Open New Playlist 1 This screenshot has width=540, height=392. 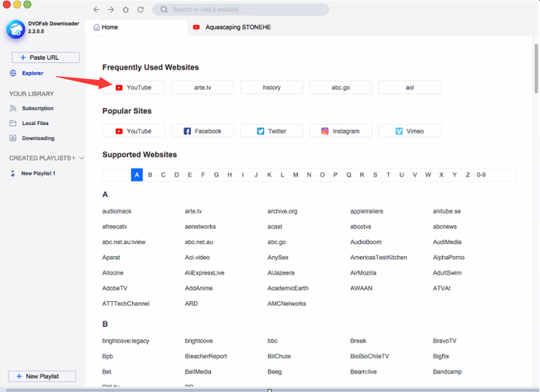tap(38, 173)
